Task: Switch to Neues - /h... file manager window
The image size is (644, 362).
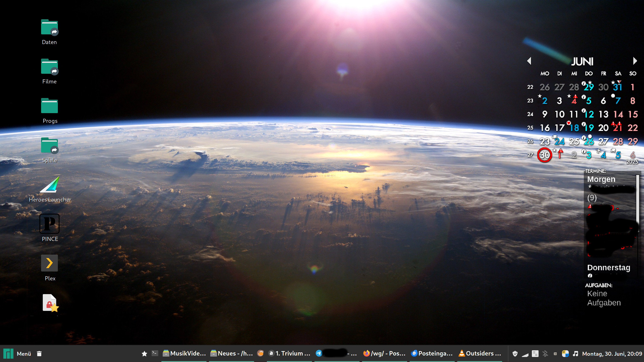Action: click(x=232, y=353)
